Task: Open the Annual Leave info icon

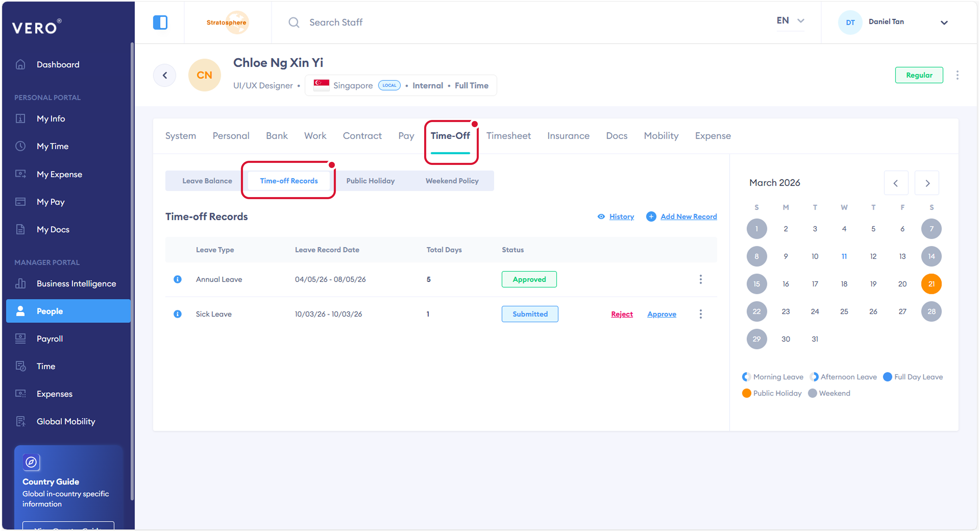Action: [x=177, y=279]
